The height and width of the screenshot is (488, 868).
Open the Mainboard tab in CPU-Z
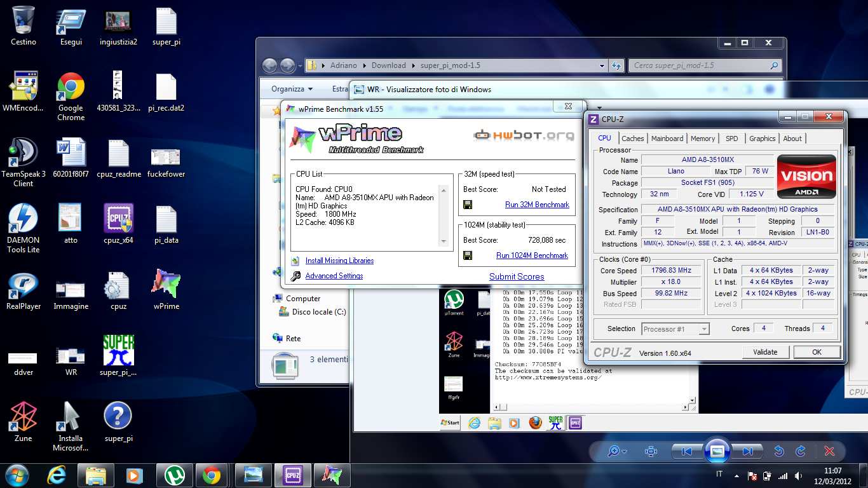[667, 138]
